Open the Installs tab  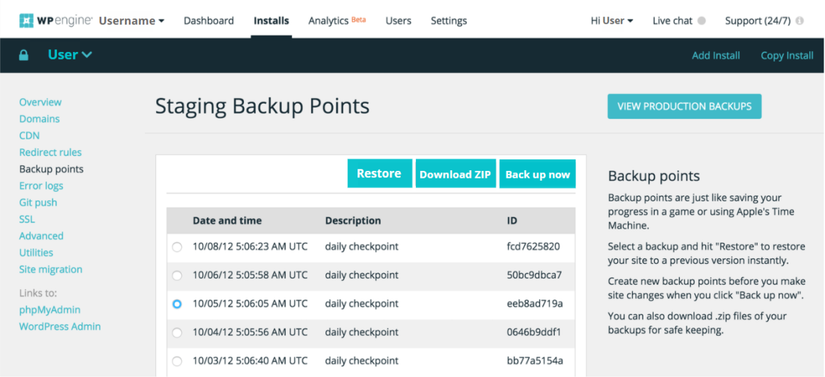point(271,21)
